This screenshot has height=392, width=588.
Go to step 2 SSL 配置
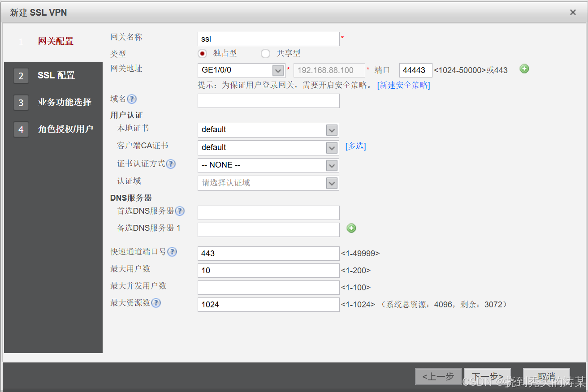53,75
